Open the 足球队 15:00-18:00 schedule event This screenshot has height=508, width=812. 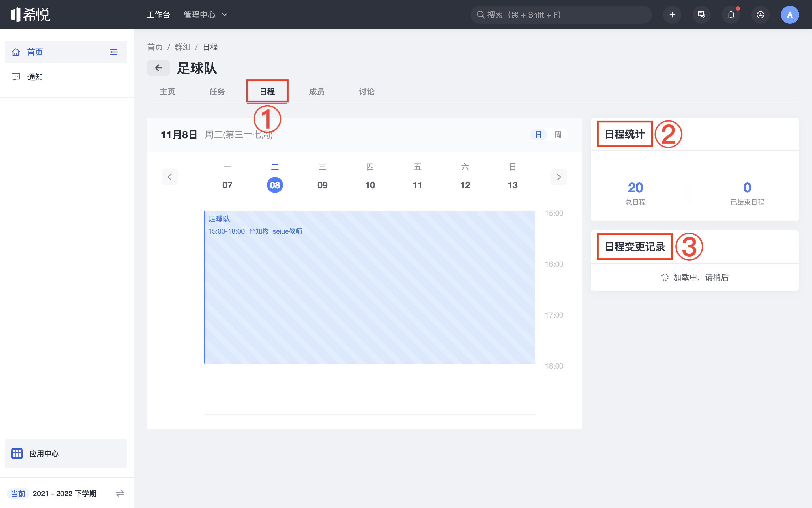tap(370, 287)
